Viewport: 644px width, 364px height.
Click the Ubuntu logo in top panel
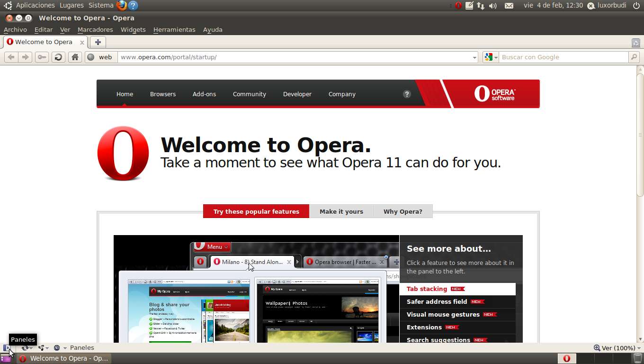click(x=8, y=6)
